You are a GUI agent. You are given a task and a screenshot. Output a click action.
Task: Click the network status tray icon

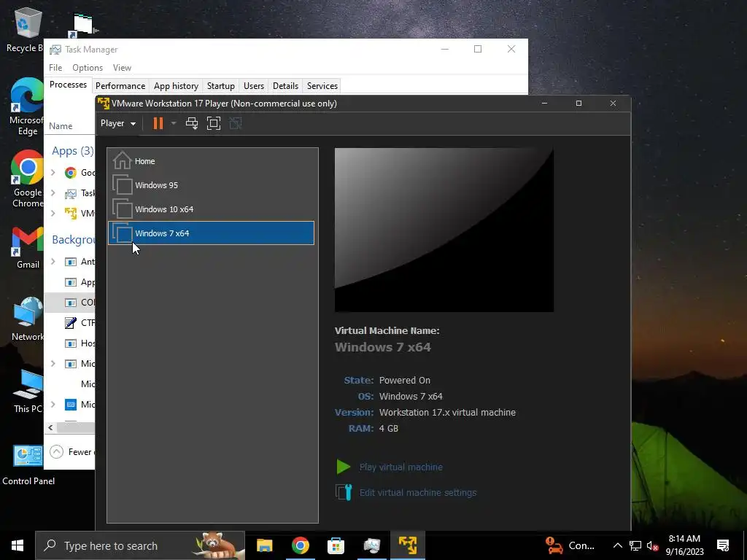pos(635,545)
